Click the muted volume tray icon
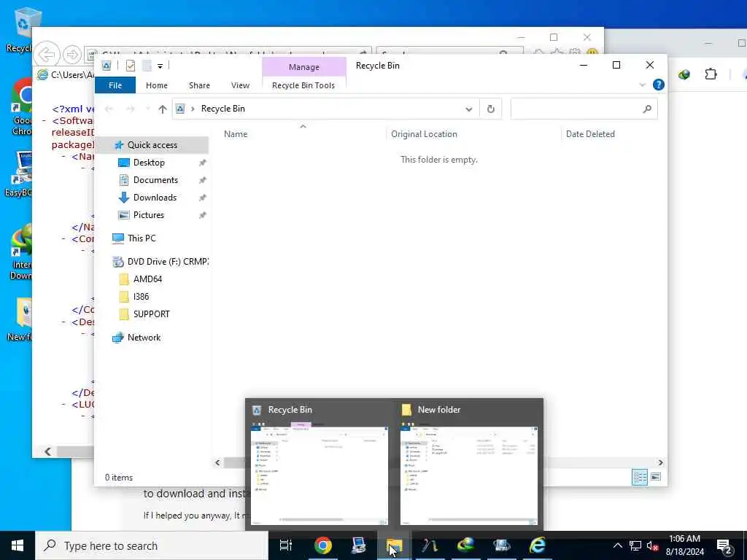The width and height of the screenshot is (747, 560). pos(653,545)
